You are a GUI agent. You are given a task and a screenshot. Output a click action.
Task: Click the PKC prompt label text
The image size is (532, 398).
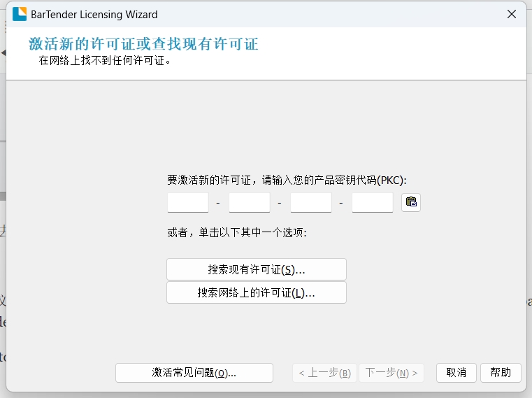tap(287, 180)
